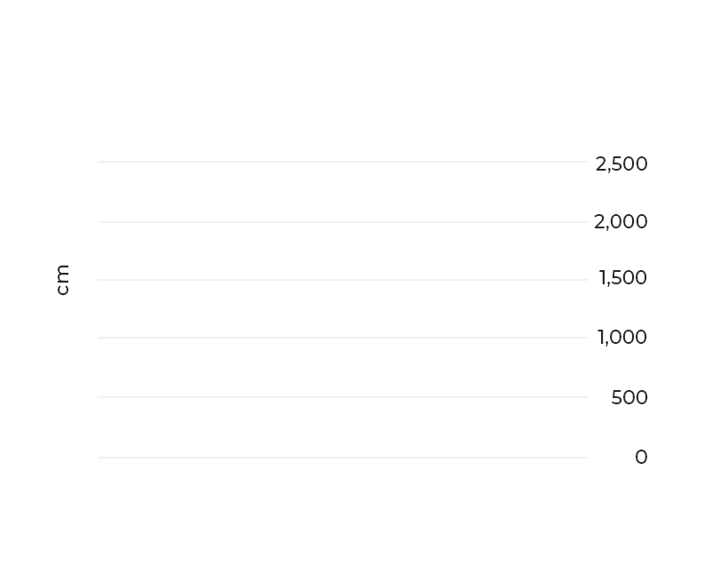This screenshot has height=574, width=728.
Task: Select the 1,000 axis tick label
Action: (621, 338)
